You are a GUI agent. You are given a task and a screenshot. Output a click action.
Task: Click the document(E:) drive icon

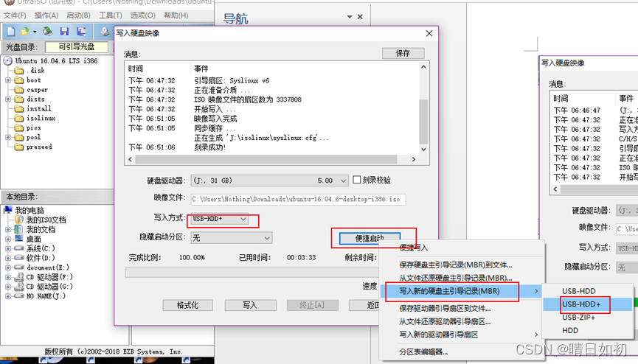[18, 267]
